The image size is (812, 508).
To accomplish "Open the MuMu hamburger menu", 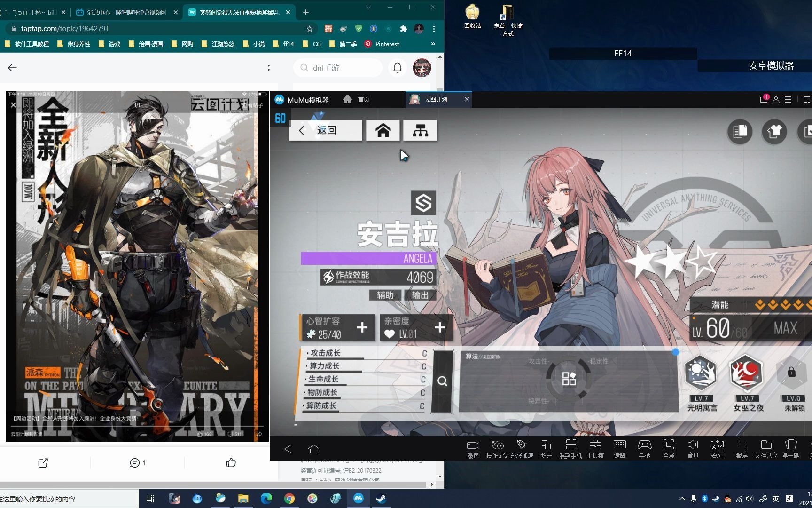I will point(789,100).
